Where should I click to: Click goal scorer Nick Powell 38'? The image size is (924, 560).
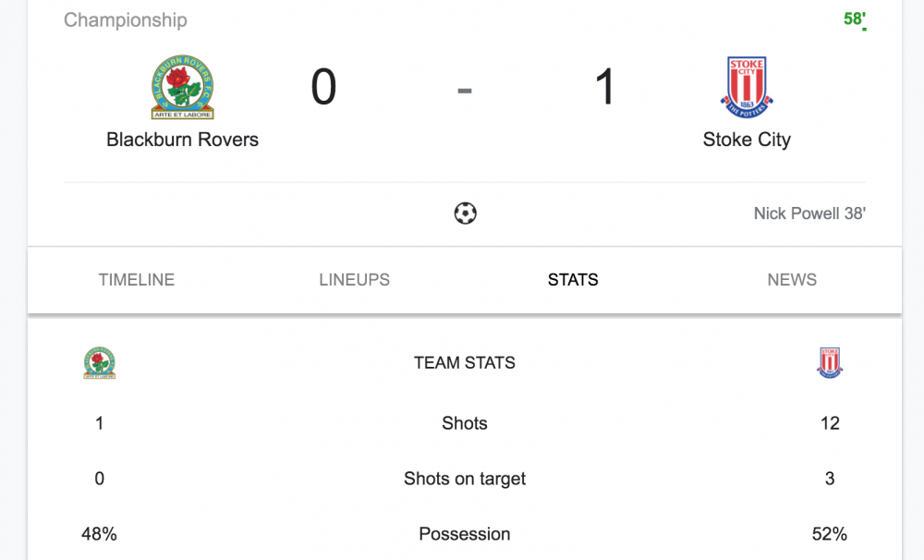809,213
